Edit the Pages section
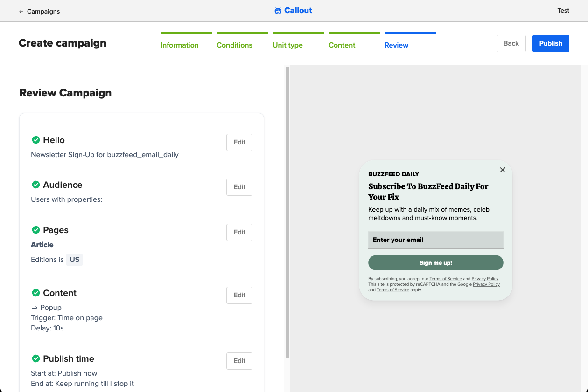The height and width of the screenshot is (392, 588). coord(239,232)
